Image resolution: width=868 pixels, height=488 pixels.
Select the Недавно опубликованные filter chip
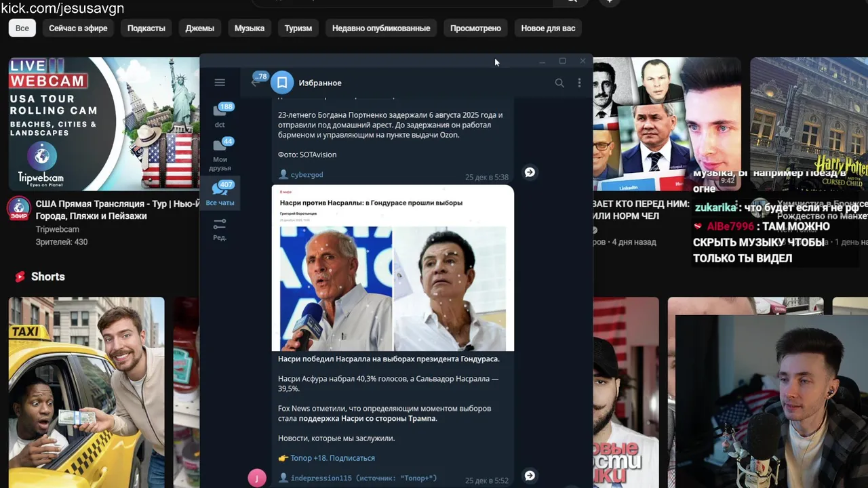click(x=381, y=28)
